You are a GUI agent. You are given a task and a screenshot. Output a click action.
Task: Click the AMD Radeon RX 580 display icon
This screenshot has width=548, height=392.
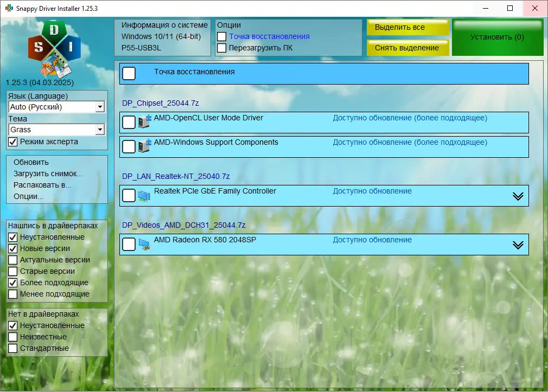[144, 244]
